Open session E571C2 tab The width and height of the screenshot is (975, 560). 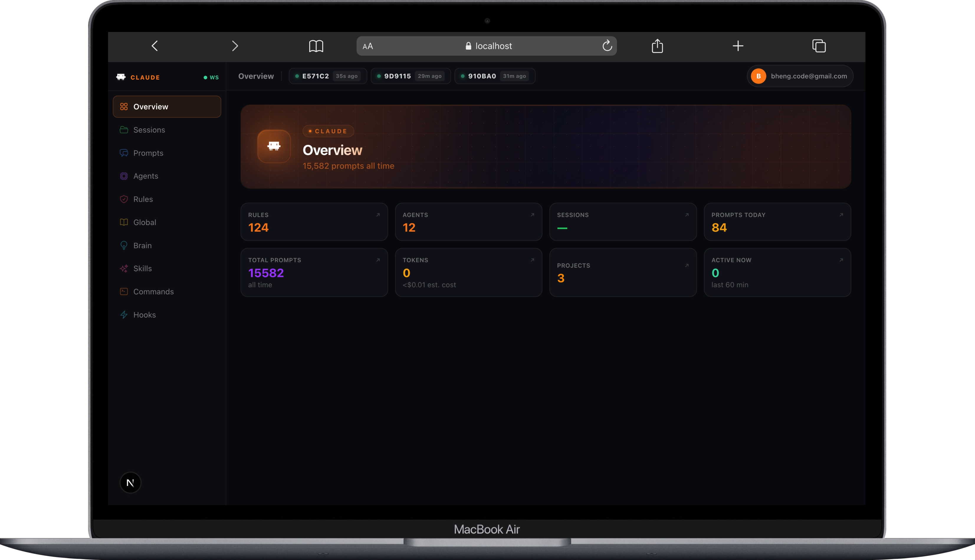tap(327, 76)
